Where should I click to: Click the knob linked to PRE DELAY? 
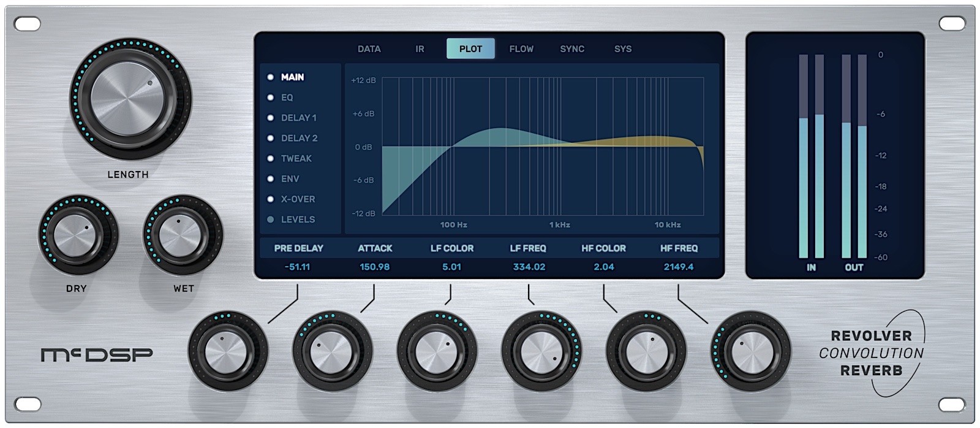(228, 351)
